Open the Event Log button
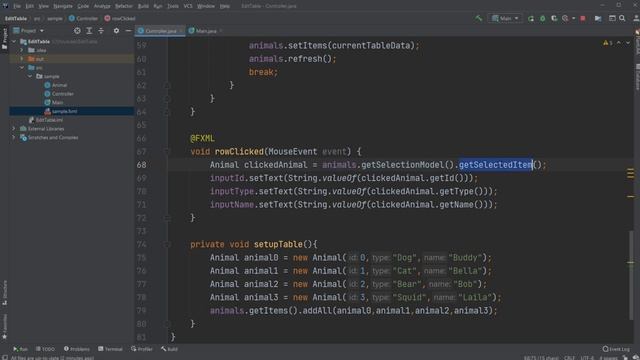 click(x=616, y=349)
